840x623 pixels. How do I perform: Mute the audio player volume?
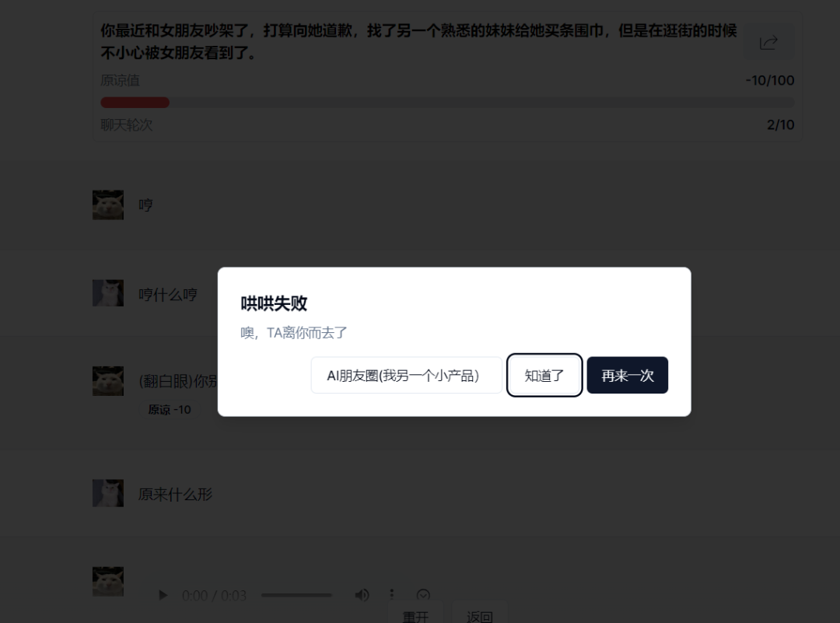click(362, 596)
